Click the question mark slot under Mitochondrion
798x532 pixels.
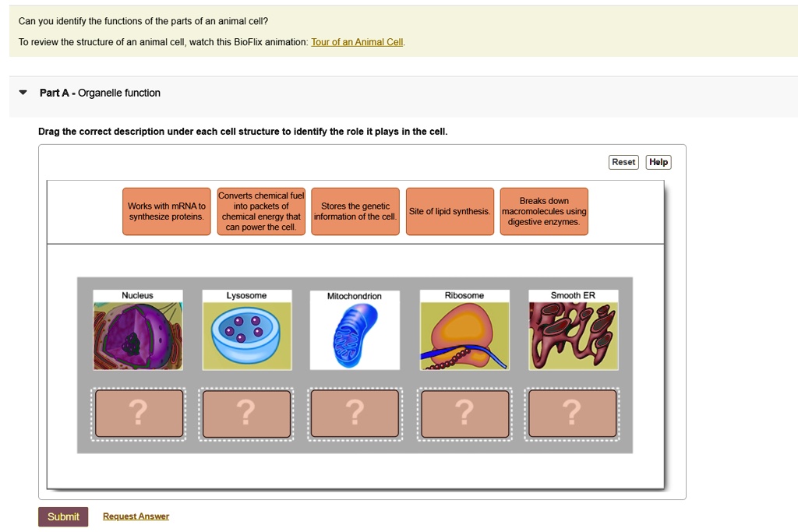click(x=355, y=414)
